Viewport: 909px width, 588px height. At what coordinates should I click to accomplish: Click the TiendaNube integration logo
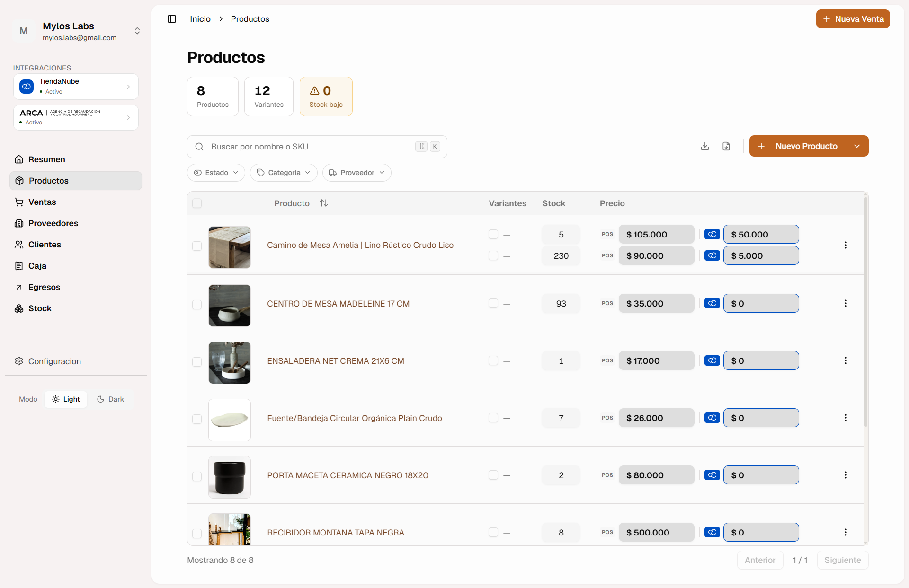click(x=27, y=87)
